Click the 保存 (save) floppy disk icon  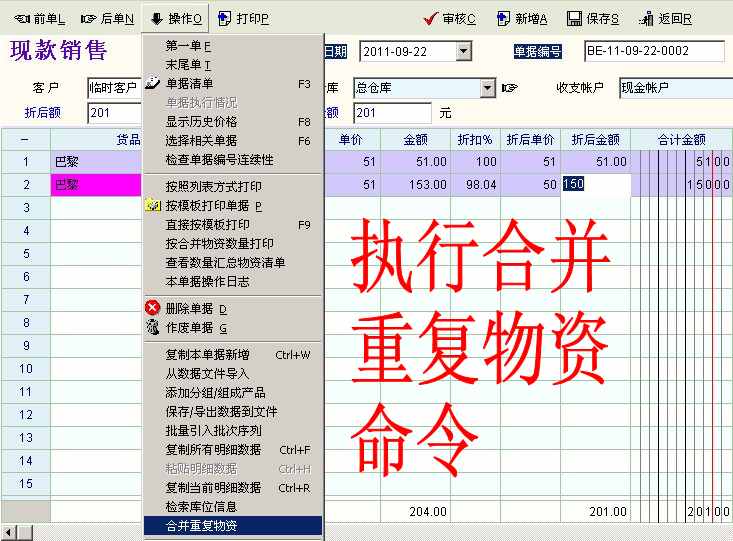point(574,19)
